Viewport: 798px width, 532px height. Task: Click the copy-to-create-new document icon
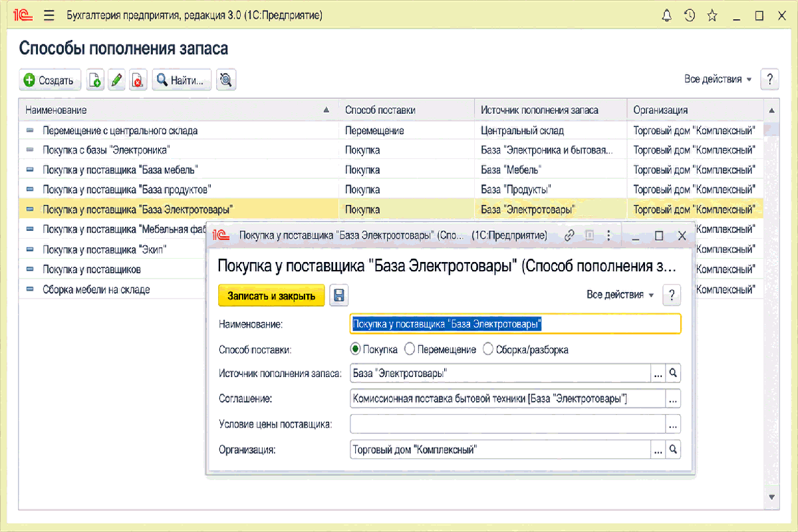[x=95, y=80]
